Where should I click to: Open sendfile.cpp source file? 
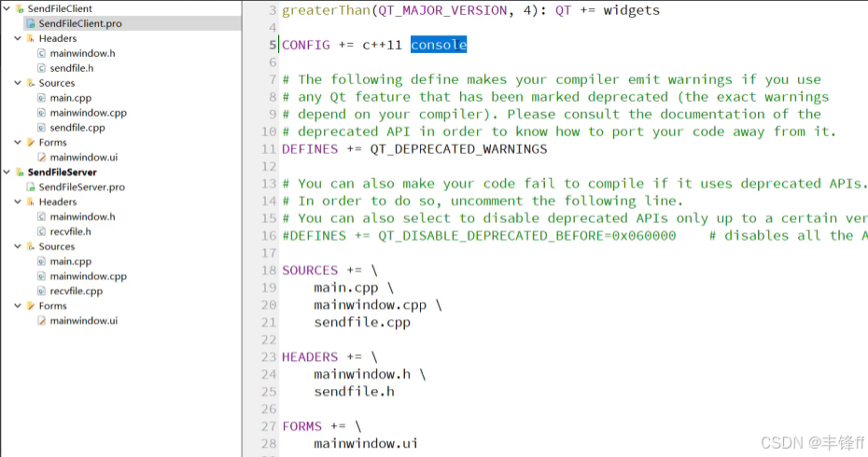pyautogui.click(x=77, y=127)
